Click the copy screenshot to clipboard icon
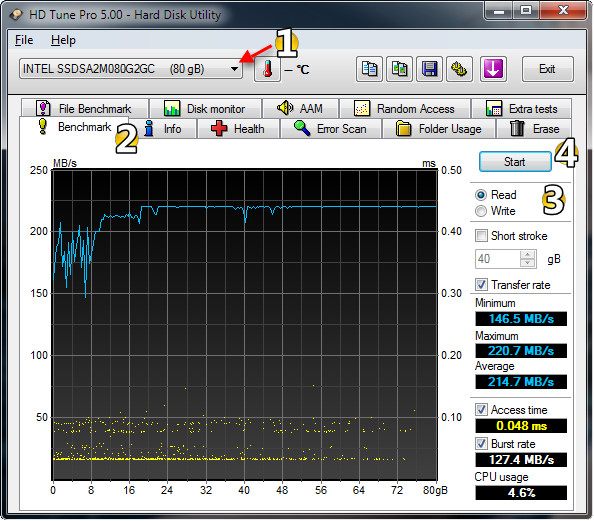The height and width of the screenshot is (521, 594). [x=399, y=69]
